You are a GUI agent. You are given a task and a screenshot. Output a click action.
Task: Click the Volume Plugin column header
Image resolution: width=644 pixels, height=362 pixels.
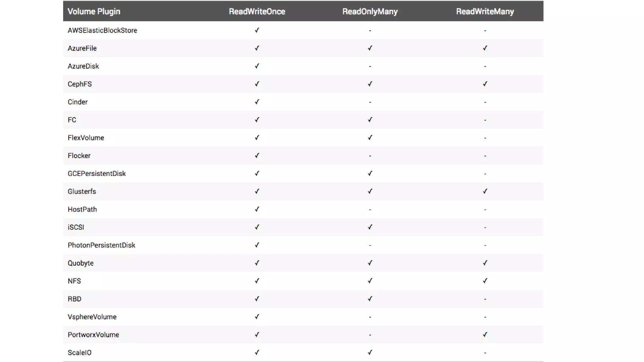[x=94, y=12]
